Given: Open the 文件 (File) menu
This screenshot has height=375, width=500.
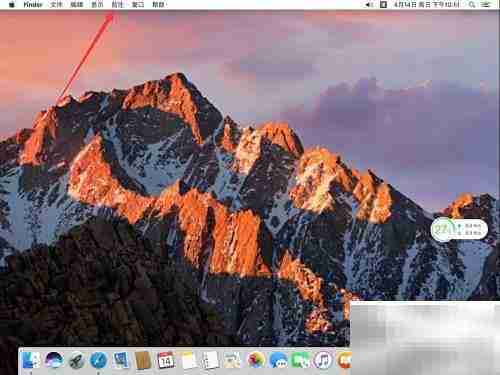Looking at the screenshot, I should click(56, 5).
